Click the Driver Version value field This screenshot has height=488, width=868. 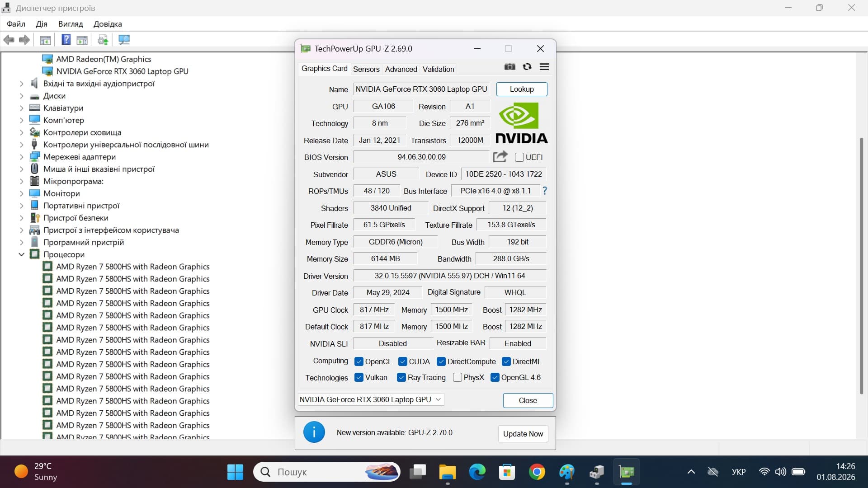point(450,276)
